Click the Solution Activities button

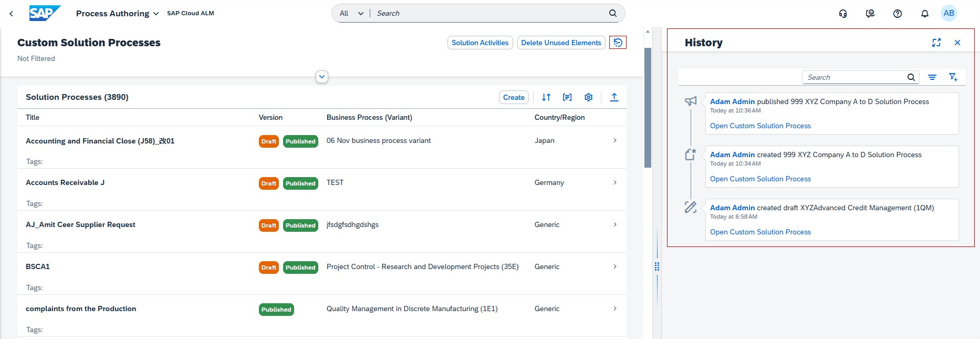tap(479, 43)
